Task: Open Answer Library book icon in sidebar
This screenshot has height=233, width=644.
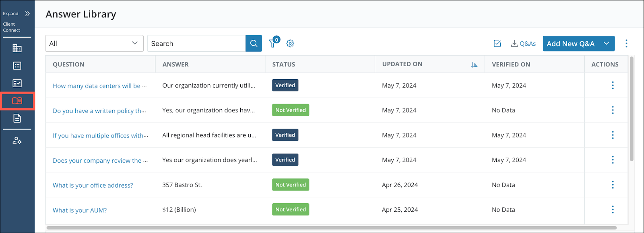Action: [17, 101]
